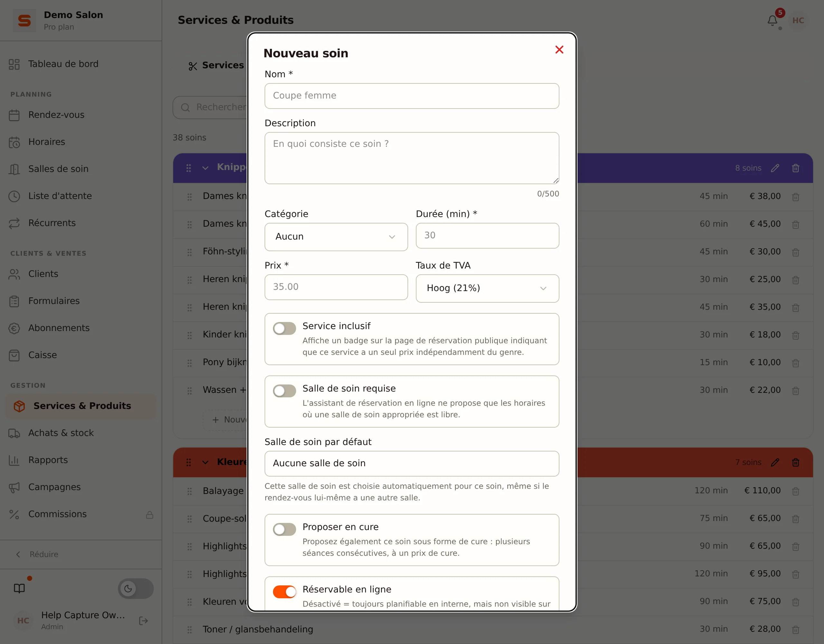This screenshot has height=644, width=824.
Task: Delete the Kleuren category via its trash icon
Action: 795,462
